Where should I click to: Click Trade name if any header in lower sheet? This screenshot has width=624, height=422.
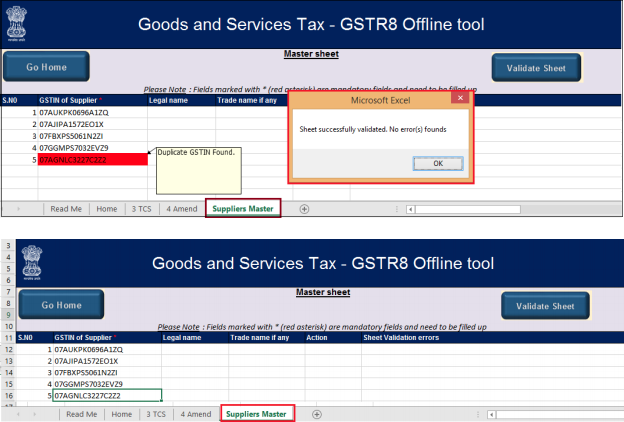click(267, 338)
